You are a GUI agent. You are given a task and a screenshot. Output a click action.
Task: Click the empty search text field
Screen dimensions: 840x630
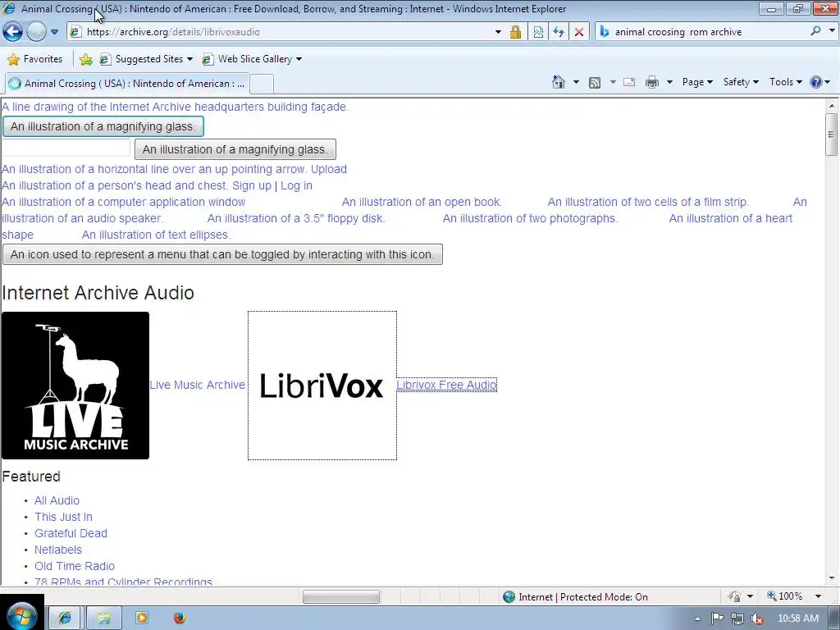(66, 148)
